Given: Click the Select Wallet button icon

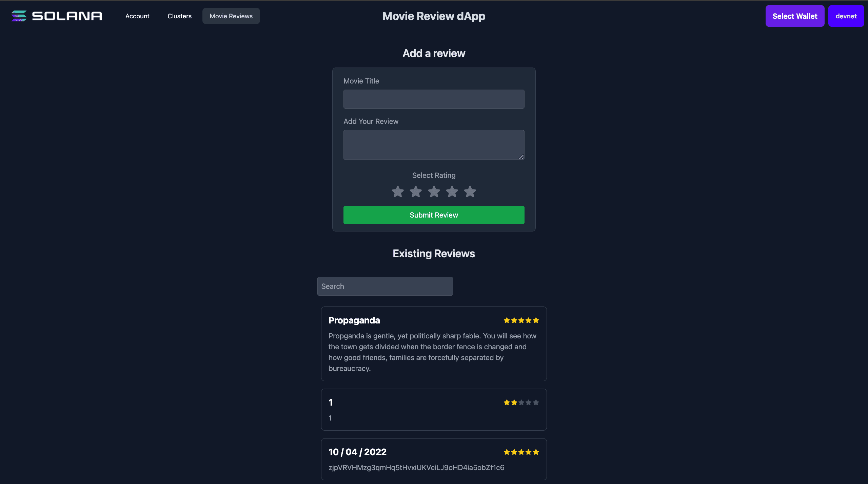Looking at the screenshot, I should [x=795, y=16].
